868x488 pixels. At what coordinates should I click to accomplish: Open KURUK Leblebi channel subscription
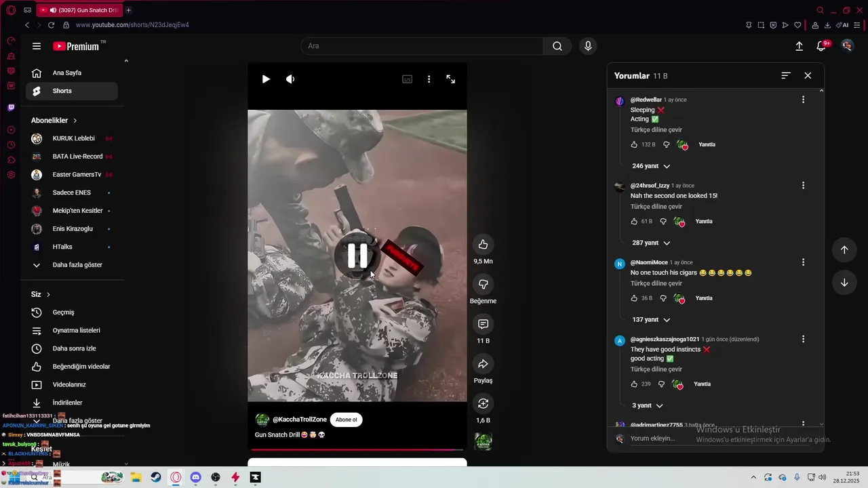click(72, 138)
